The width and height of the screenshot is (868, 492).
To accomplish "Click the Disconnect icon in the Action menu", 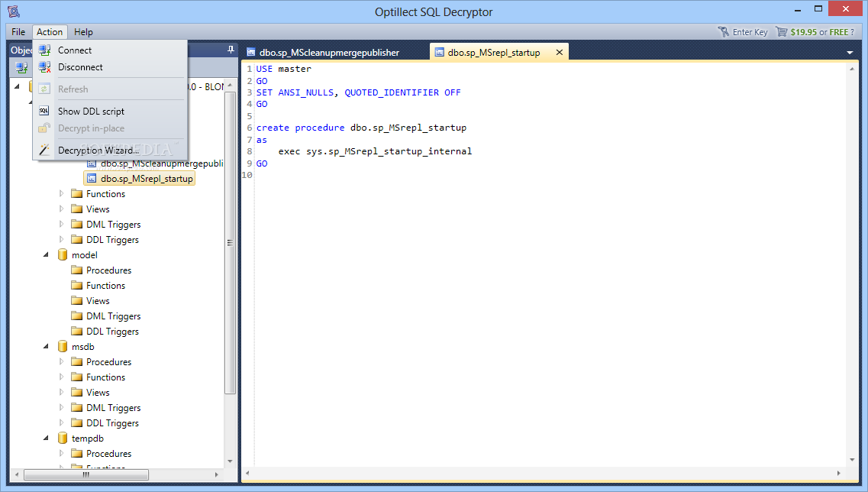I will [x=44, y=67].
